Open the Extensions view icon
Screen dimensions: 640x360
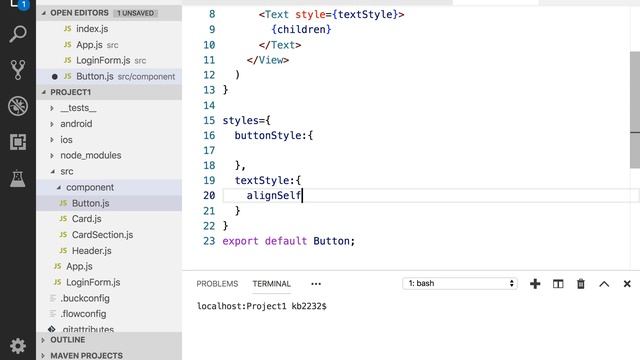pos(18,142)
